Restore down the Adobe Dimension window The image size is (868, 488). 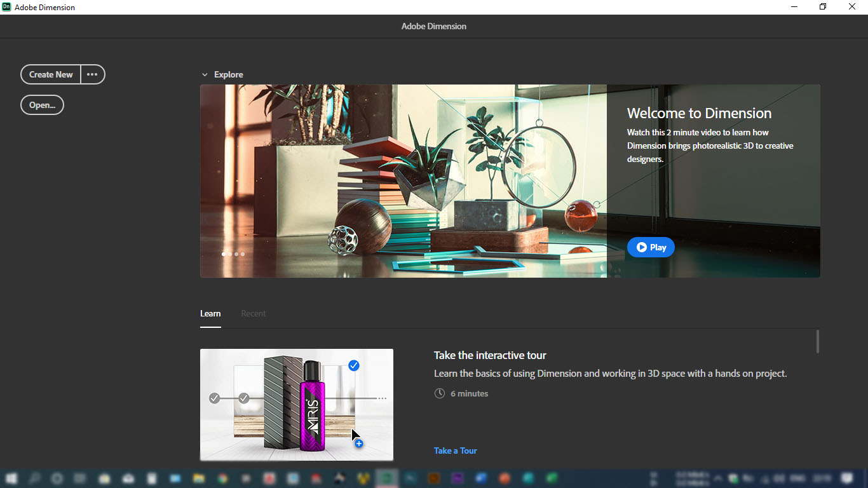tap(823, 7)
